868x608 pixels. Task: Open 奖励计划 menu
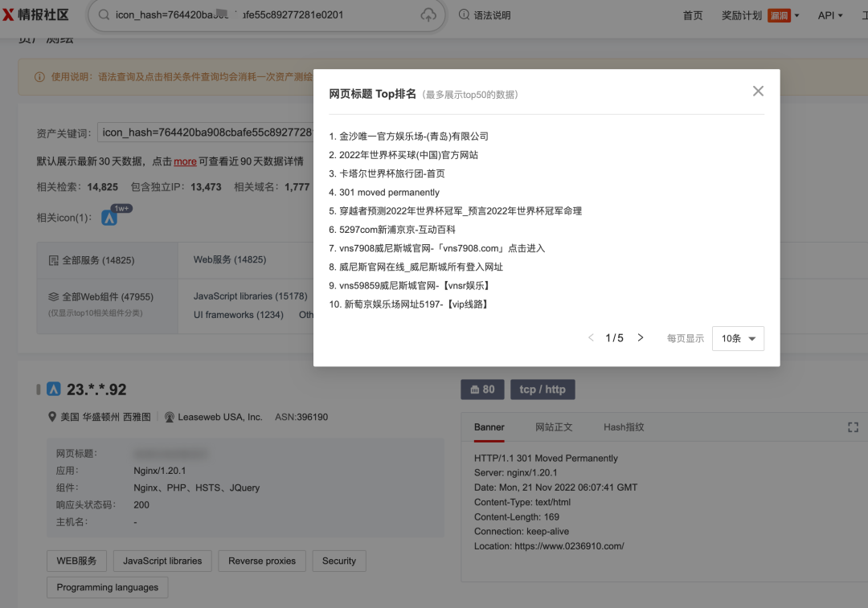pos(742,15)
